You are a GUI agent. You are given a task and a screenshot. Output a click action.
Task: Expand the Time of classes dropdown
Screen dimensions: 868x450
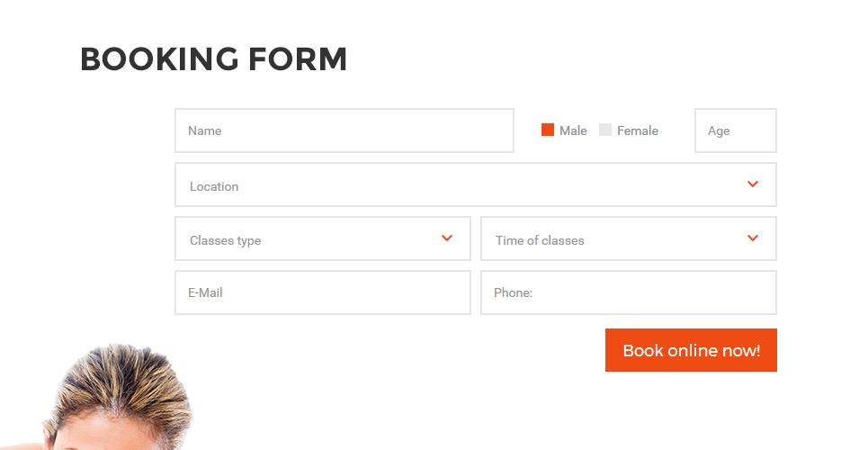click(629, 238)
